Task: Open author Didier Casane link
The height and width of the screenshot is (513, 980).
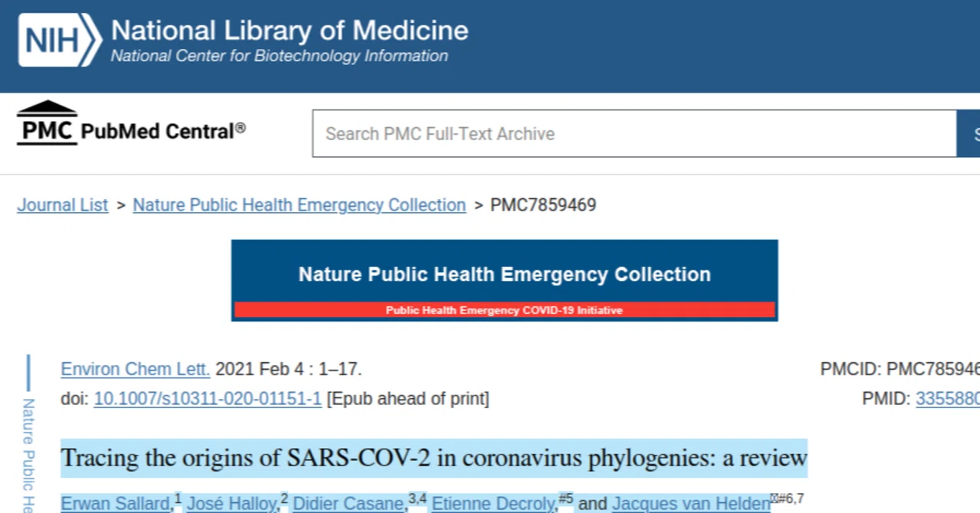Action: click(x=349, y=503)
